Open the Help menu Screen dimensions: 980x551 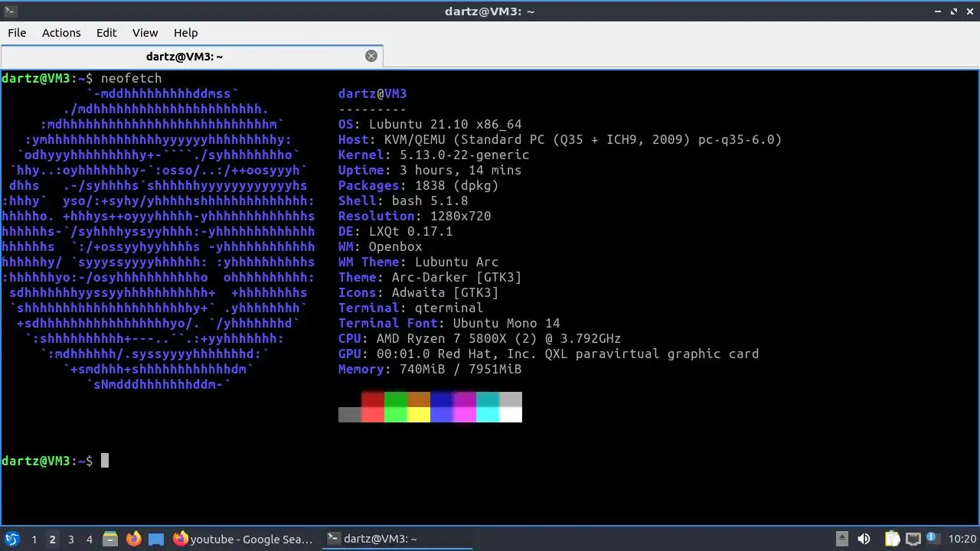click(185, 33)
